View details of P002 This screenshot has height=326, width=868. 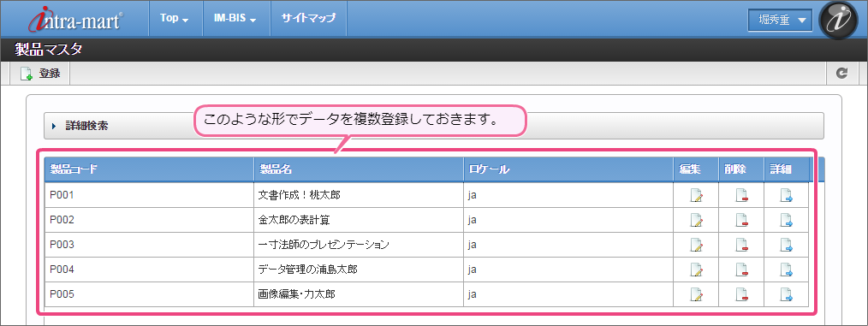[x=786, y=220]
